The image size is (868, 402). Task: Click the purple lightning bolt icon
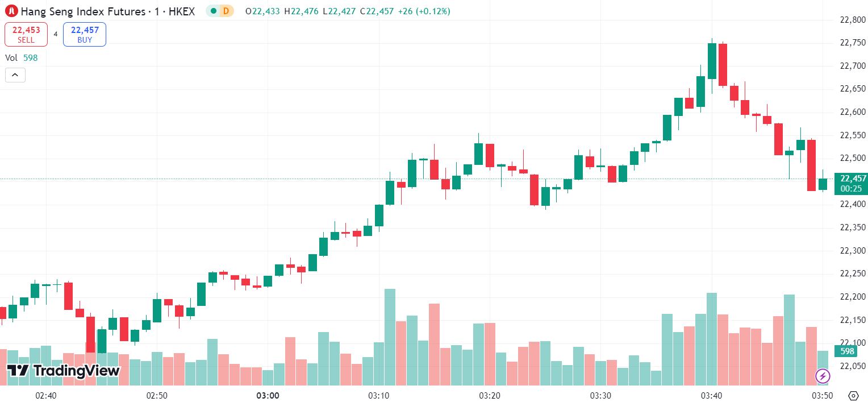tap(823, 376)
